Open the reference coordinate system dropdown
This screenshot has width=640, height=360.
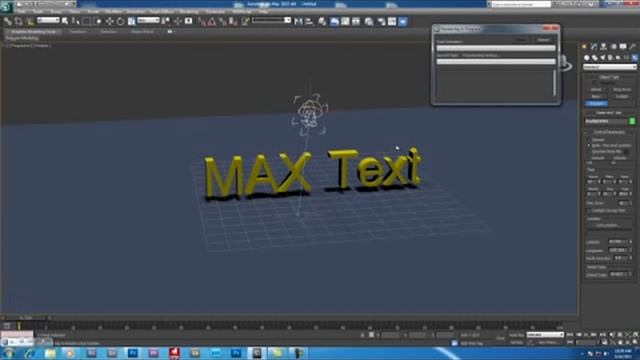[x=148, y=20]
